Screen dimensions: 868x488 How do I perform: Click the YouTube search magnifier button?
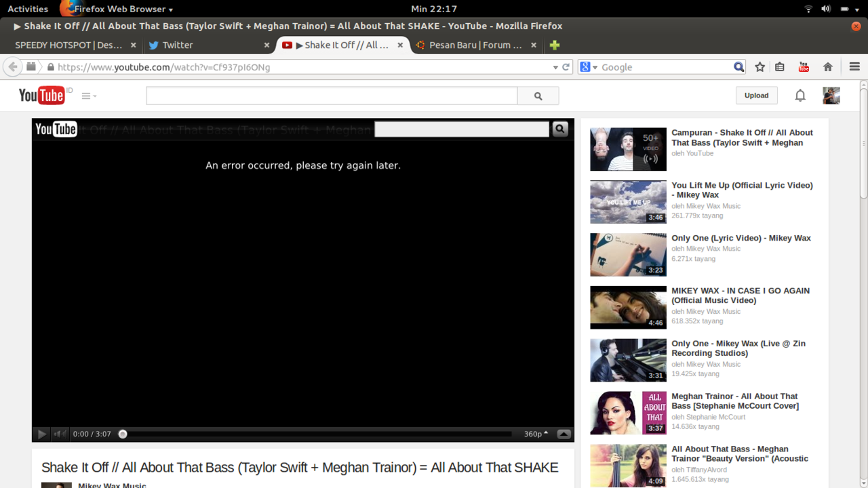[538, 96]
